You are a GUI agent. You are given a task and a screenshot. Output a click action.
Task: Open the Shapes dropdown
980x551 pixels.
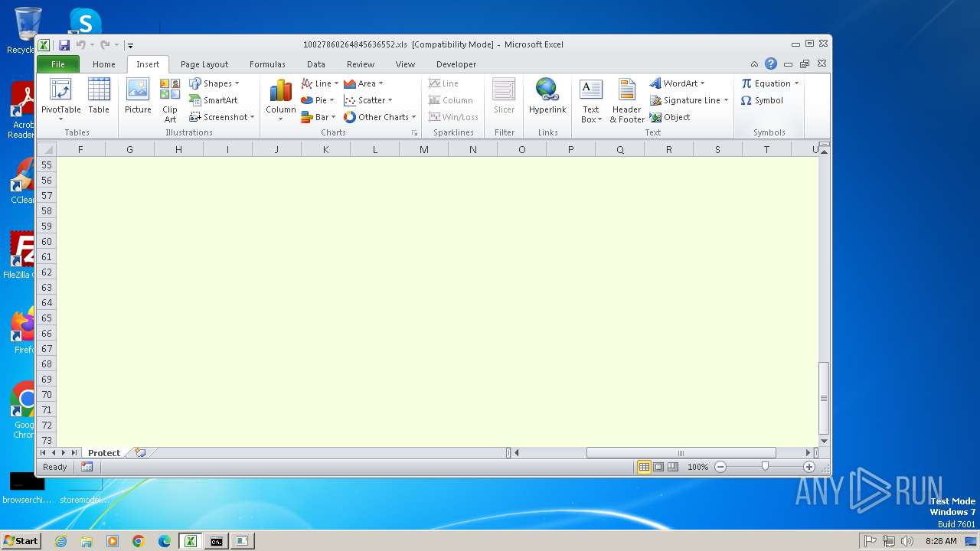pyautogui.click(x=214, y=83)
